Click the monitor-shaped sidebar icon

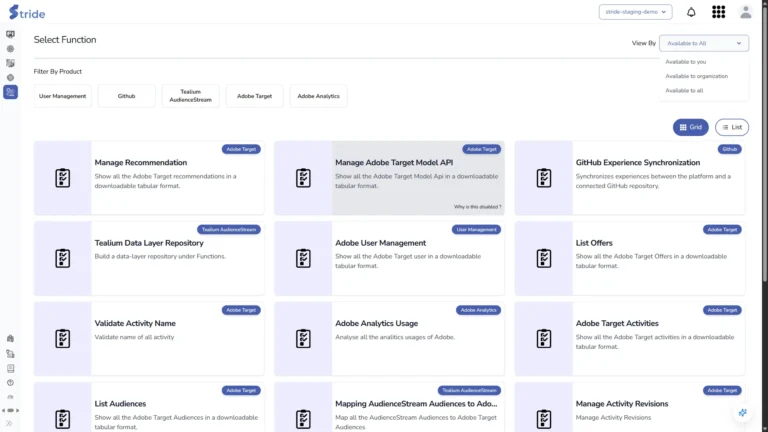click(x=10, y=34)
